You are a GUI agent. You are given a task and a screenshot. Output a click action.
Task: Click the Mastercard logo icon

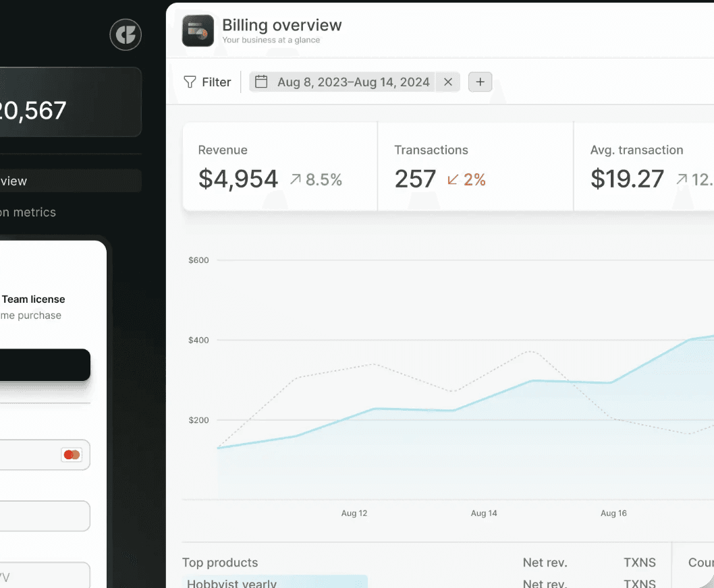click(x=72, y=454)
